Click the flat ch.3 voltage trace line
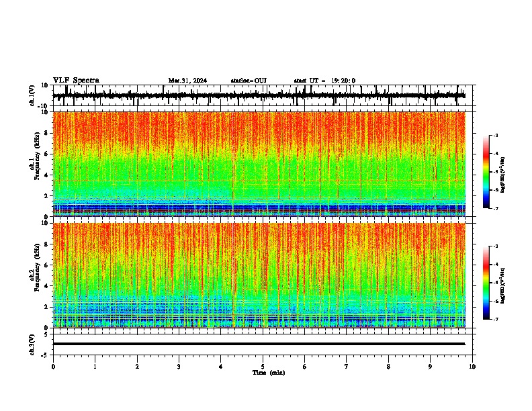The width and height of the screenshot is (532, 411). pyautogui.click(x=259, y=344)
